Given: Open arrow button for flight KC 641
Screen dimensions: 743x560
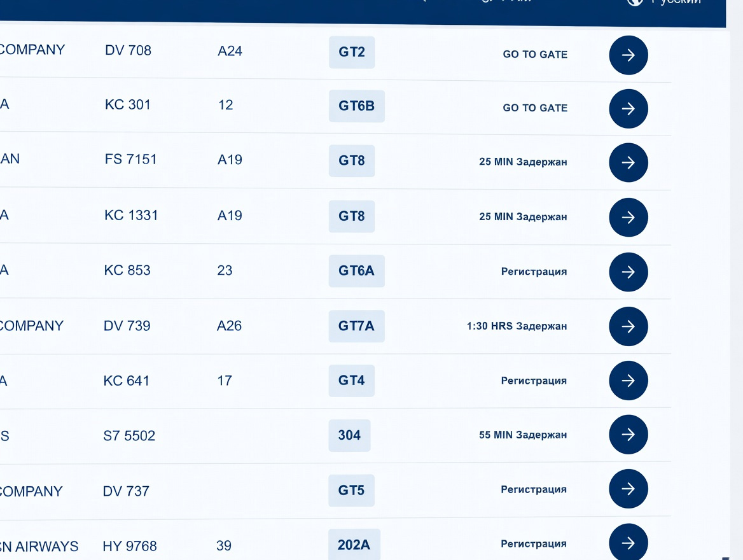Looking at the screenshot, I should click(628, 381).
